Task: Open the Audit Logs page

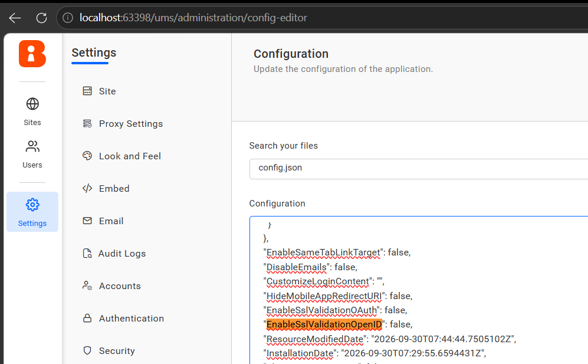Action: 122,254
